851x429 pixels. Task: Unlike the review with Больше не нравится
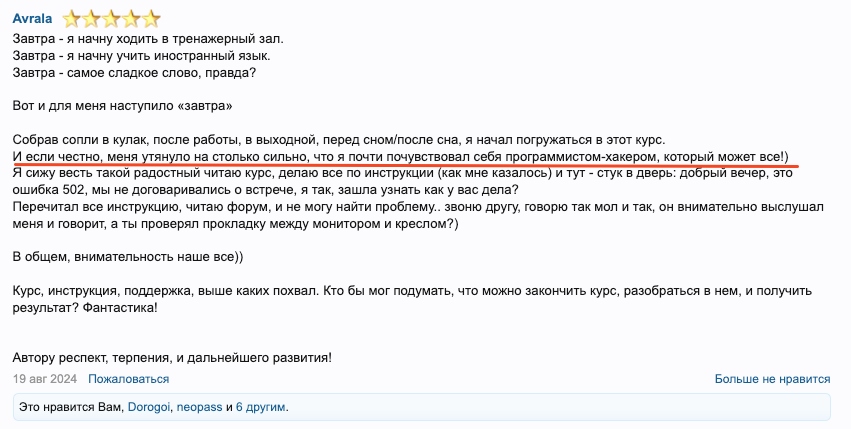pos(772,379)
